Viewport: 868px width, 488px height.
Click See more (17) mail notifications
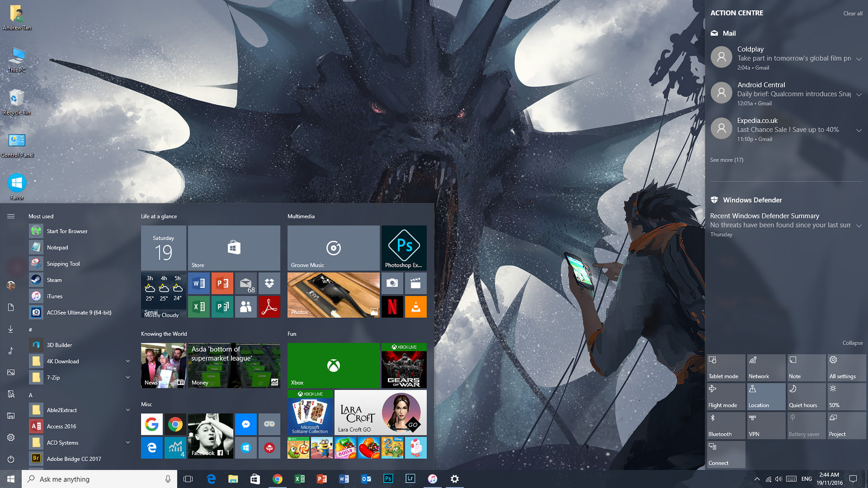point(727,160)
